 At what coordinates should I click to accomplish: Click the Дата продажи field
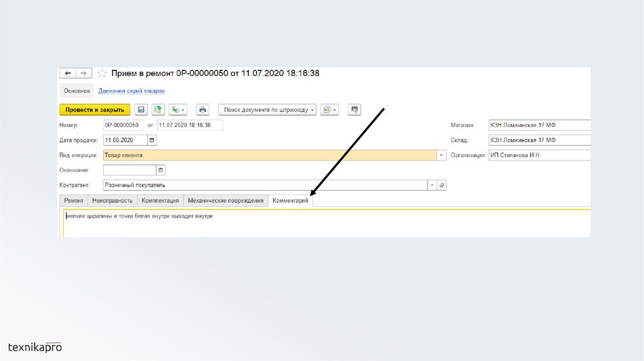coord(125,140)
